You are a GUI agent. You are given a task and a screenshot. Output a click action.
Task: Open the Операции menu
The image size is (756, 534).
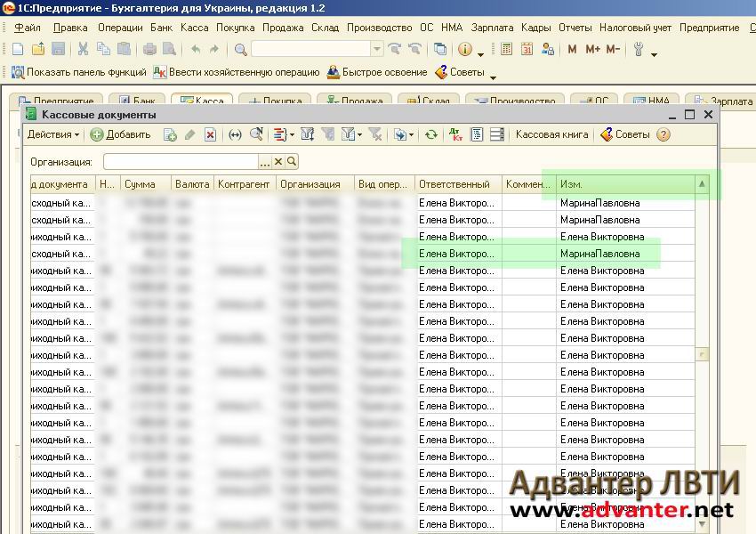(120, 28)
